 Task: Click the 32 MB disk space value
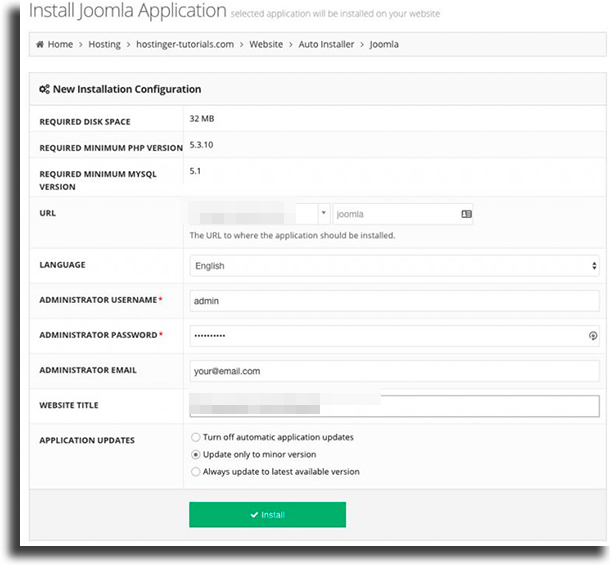[202, 119]
